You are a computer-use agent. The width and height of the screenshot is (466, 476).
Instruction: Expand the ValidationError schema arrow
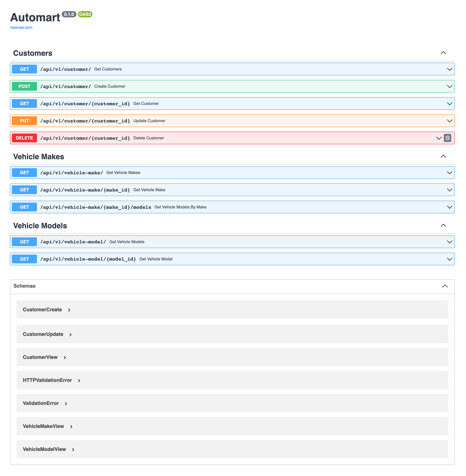coord(66,404)
